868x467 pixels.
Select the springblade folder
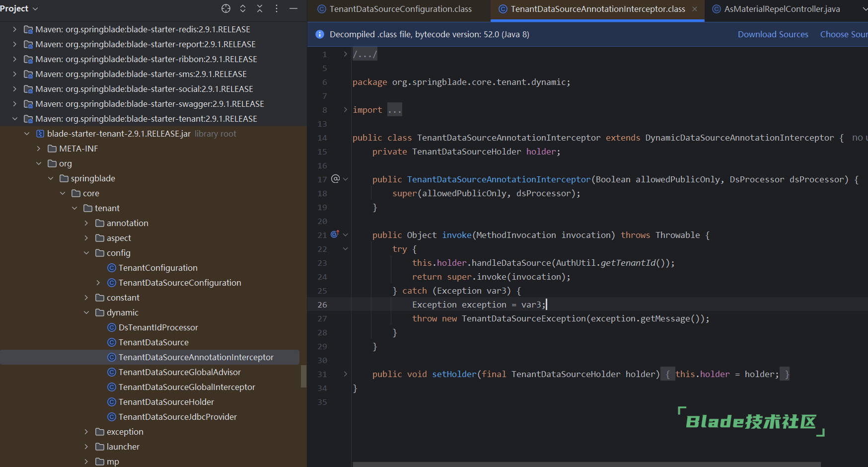point(93,178)
